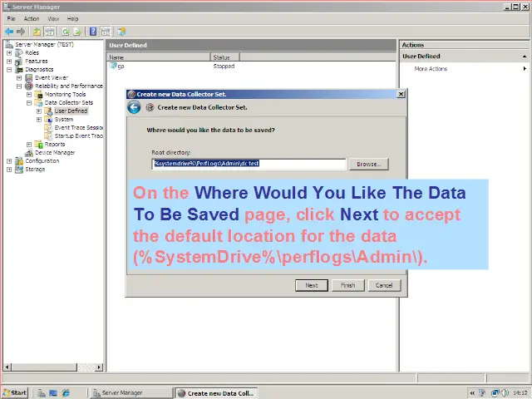The width and height of the screenshot is (532, 399).
Task: Click the Roles node icon
Action: (19, 52)
